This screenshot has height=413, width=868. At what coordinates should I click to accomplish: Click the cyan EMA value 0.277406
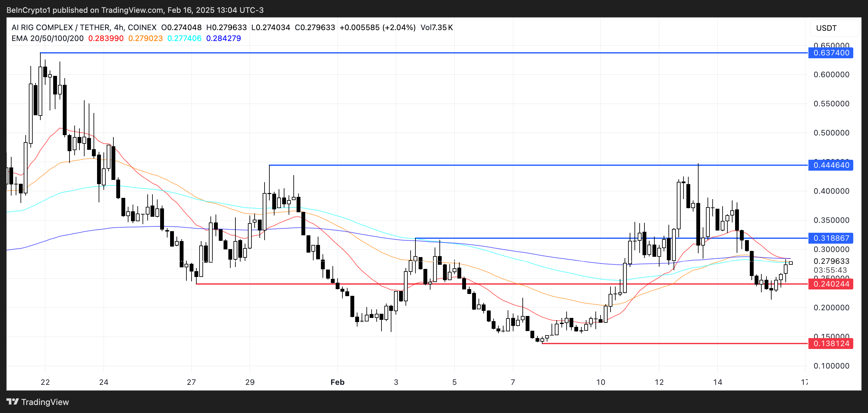(x=184, y=38)
